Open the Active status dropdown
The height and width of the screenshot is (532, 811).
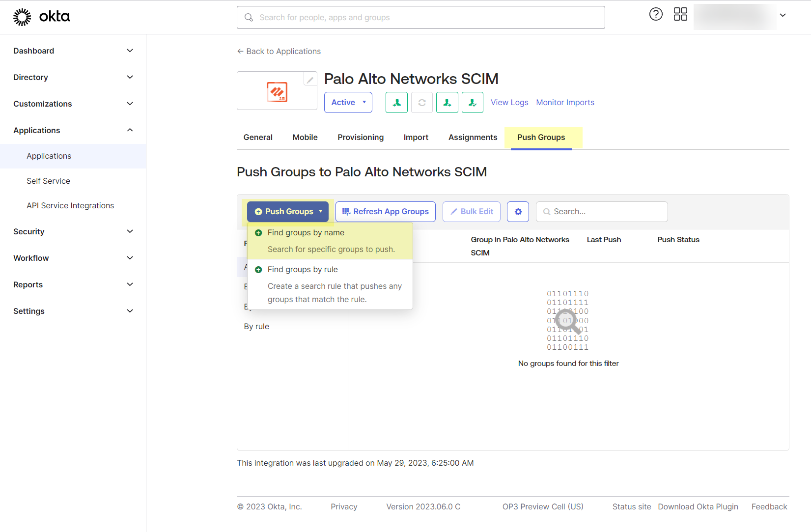pyautogui.click(x=348, y=103)
